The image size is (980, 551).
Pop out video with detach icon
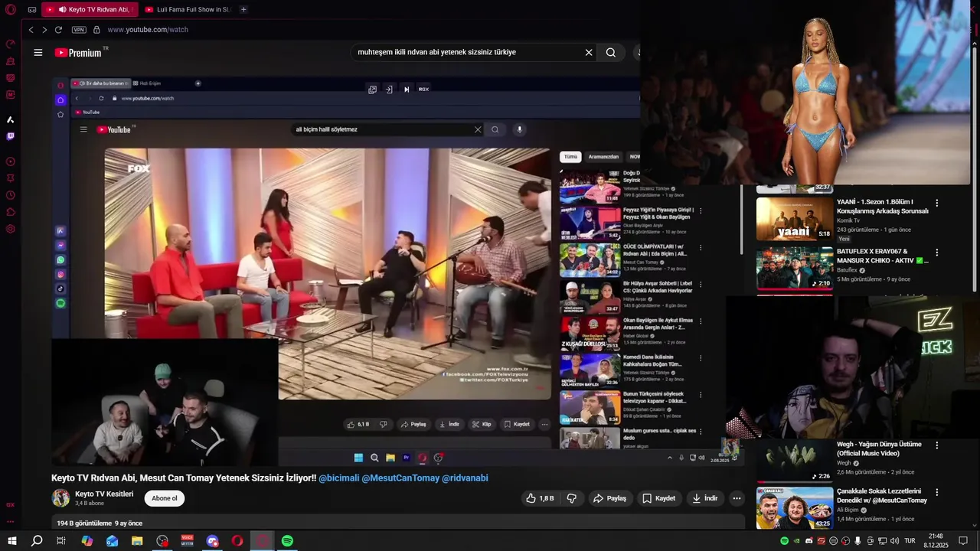coord(372,90)
